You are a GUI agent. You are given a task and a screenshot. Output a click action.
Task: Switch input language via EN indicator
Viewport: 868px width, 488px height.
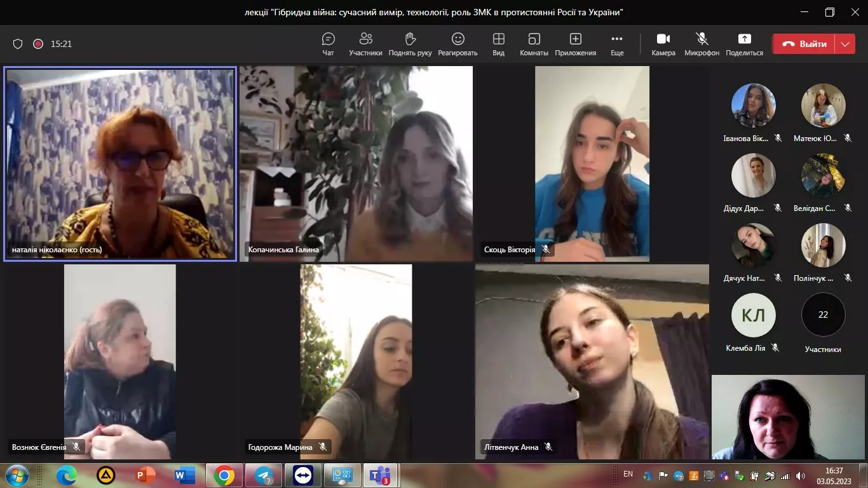click(628, 474)
